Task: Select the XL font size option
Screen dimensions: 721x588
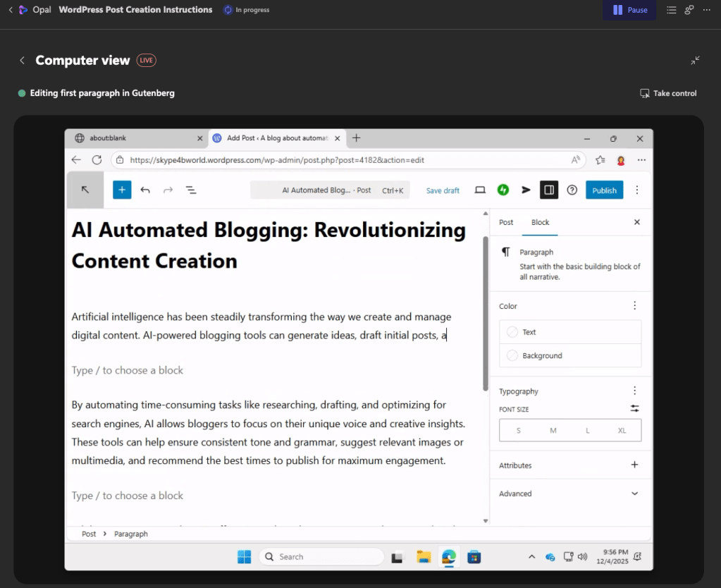Action: click(622, 430)
